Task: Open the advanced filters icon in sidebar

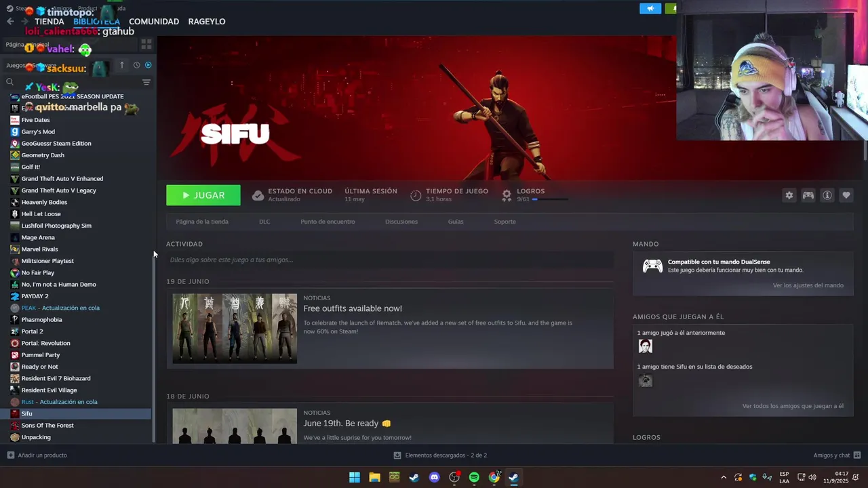Action: click(146, 82)
